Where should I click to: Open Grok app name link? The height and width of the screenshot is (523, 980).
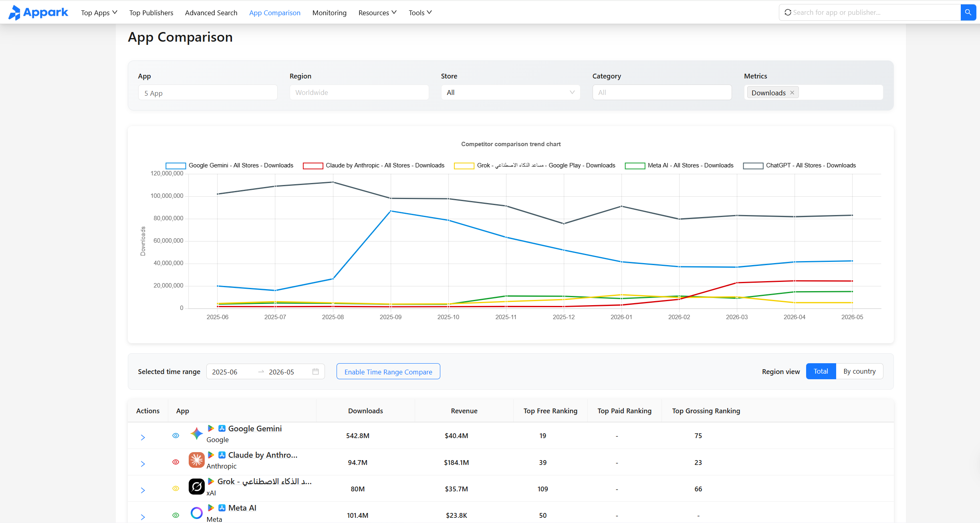(x=264, y=481)
